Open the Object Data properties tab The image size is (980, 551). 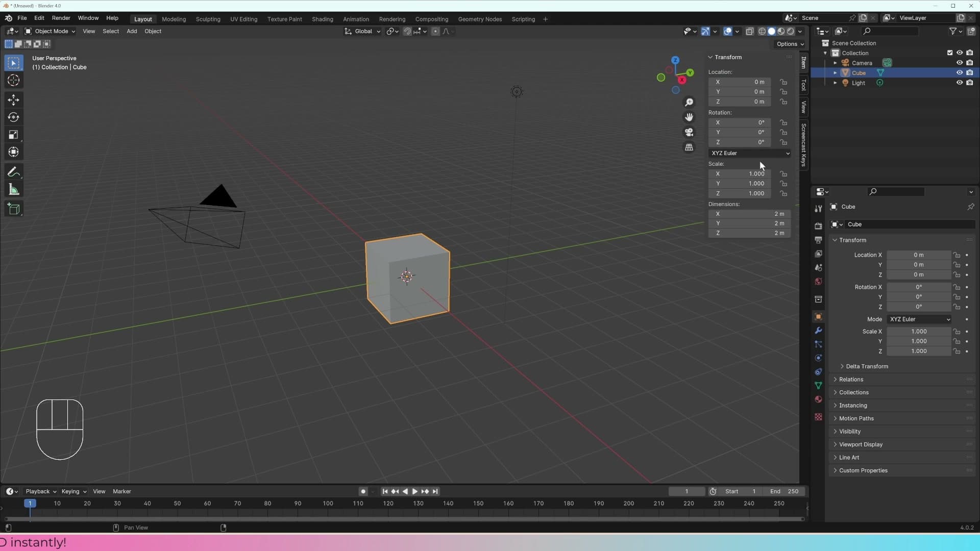click(x=818, y=386)
